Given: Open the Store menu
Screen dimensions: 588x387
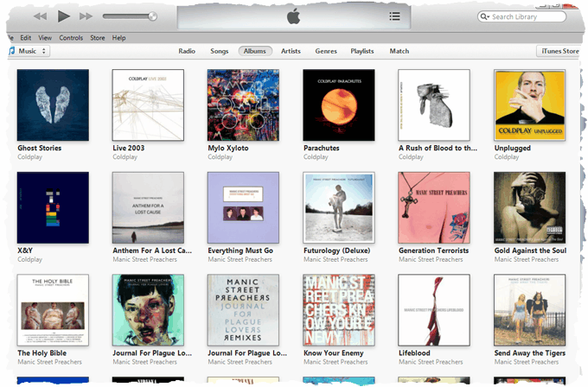Looking at the screenshot, I should click(x=97, y=38).
